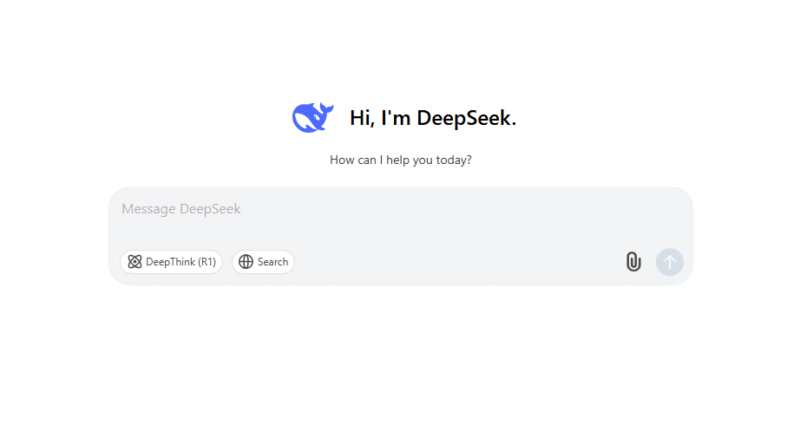Enable web Search toggle

click(x=263, y=262)
